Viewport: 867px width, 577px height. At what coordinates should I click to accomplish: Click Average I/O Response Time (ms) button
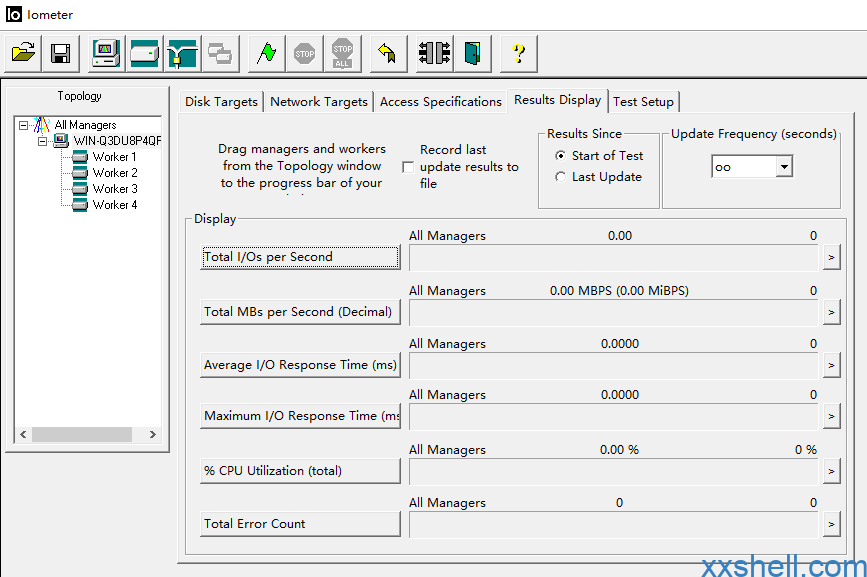point(300,365)
